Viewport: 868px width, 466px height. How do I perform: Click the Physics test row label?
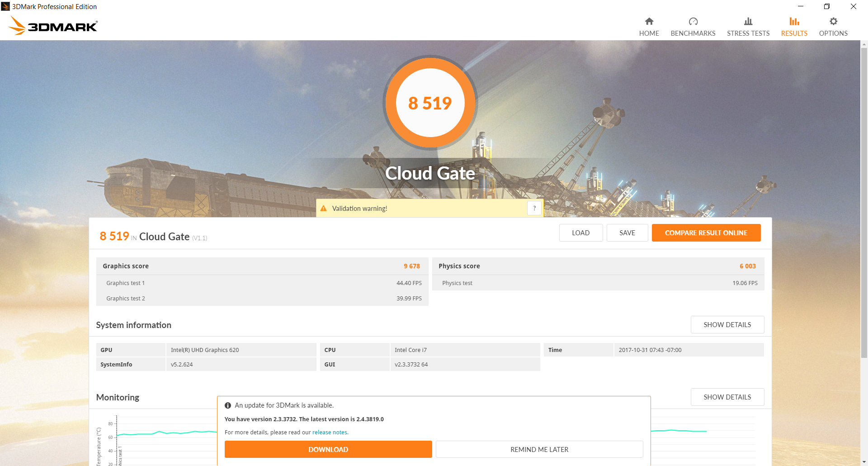tap(457, 283)
